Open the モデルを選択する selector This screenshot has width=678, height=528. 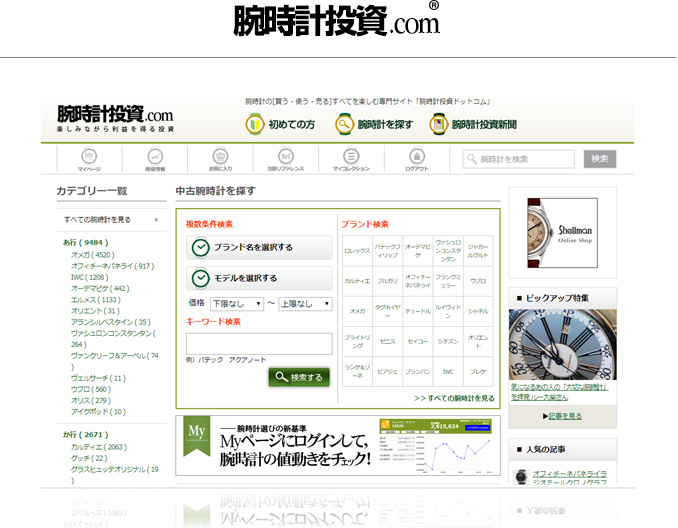click(259, 278)
